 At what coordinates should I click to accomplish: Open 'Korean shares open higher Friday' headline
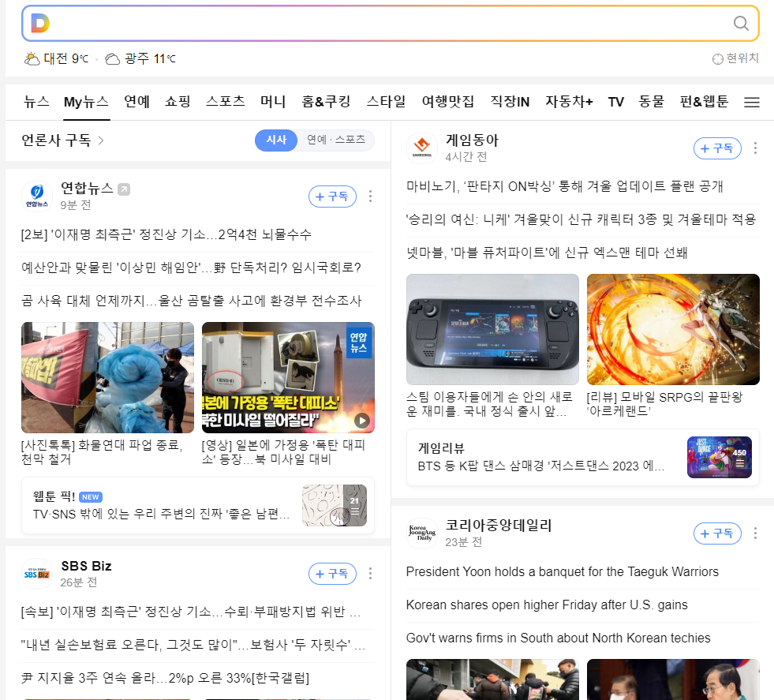547,605
